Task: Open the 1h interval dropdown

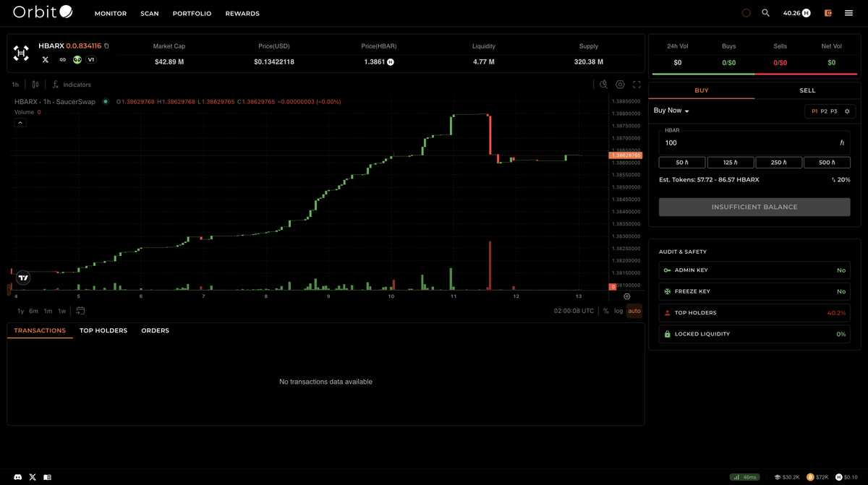Action: pyautogui.click(x=15, y=85)
